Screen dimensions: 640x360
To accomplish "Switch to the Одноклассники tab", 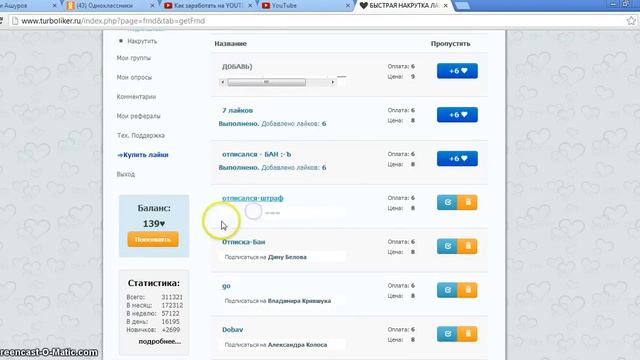I will [x=109, y=5].
